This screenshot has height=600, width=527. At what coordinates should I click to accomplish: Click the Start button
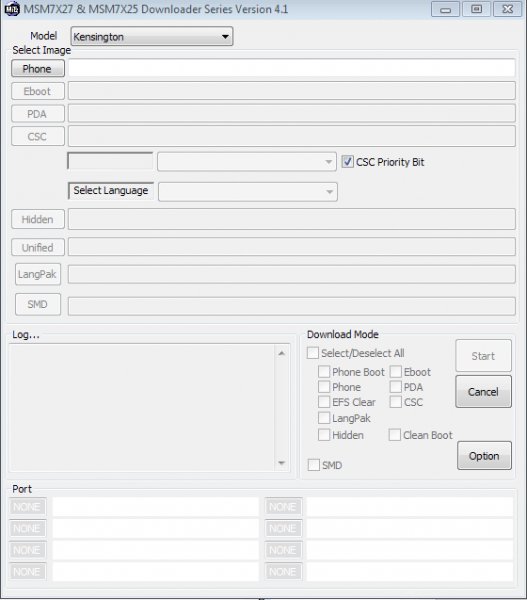[x=483, y=355]
